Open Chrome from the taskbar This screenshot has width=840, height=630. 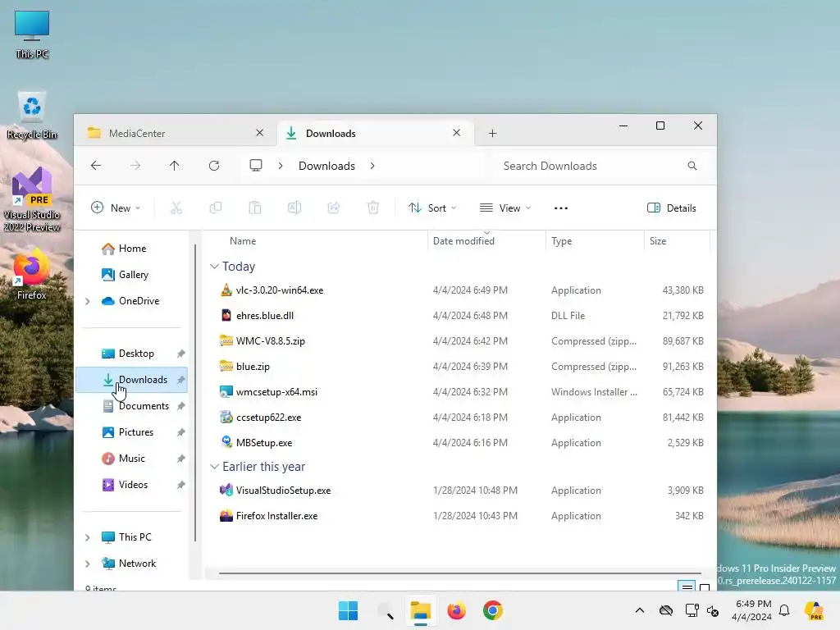(x=493, y=610)
